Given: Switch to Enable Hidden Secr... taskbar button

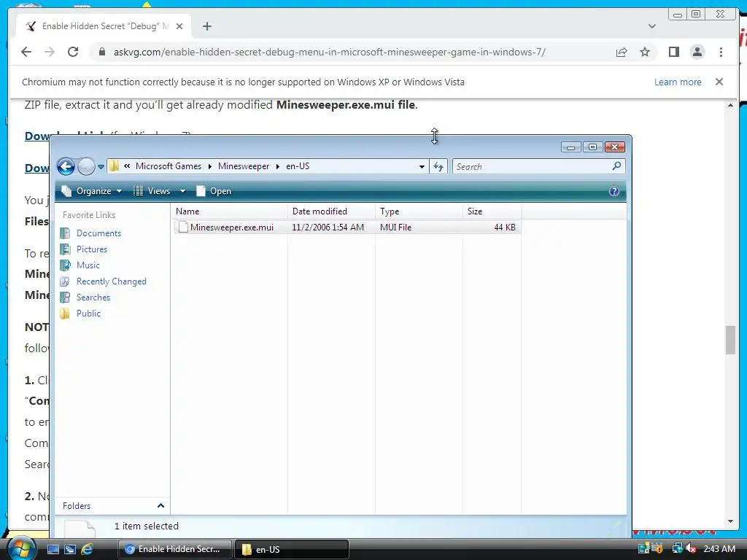Looking at the screenshot, I should pos(174,549).
